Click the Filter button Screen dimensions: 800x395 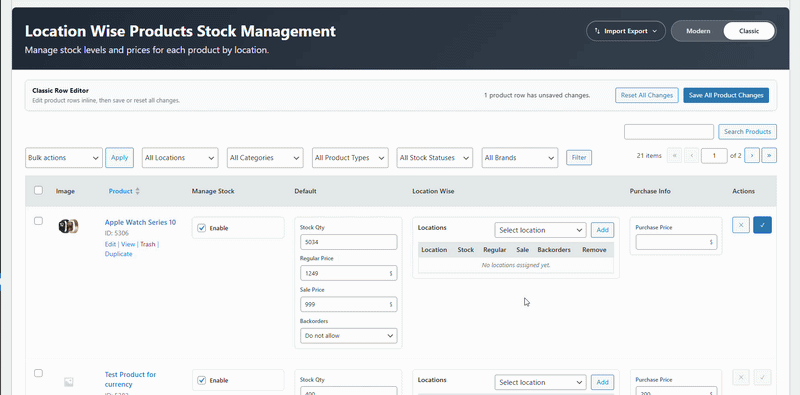tap(579, 158)
